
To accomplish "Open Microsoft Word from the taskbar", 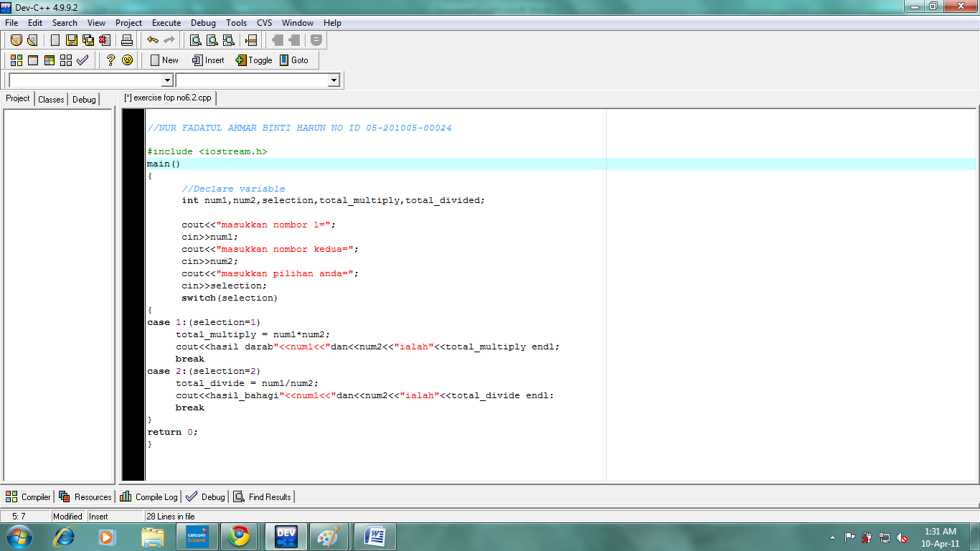I will tap(375, 537).
